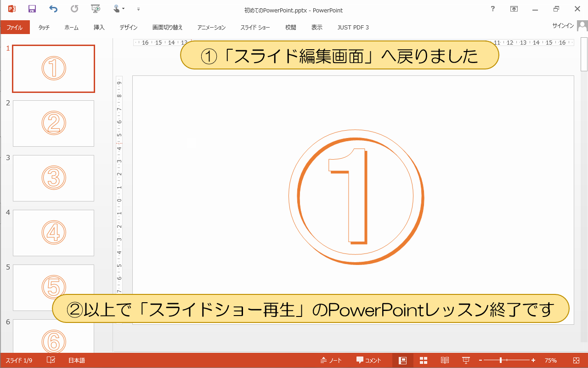Viewport: 588px width, 368px height.
Task: Toggle the コメント comments pane
Action: (368, 361)
